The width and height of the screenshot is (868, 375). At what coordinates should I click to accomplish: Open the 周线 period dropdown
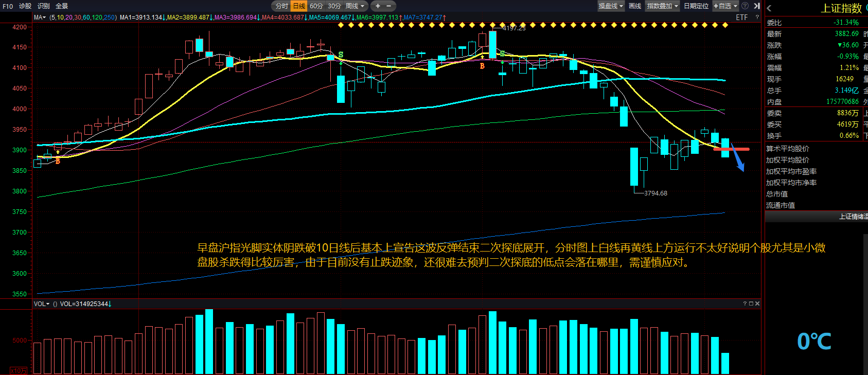pyautogui.click(x=355, y=6)
